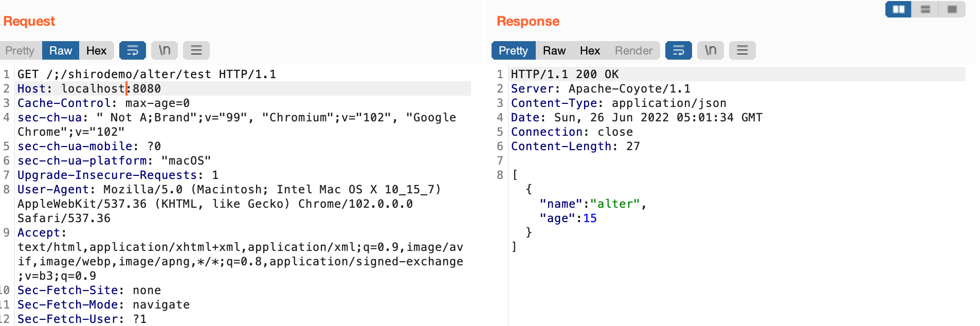Switch Request view to Pretty tab
This screenshot has height=326, width=980.
click(20, 50)
